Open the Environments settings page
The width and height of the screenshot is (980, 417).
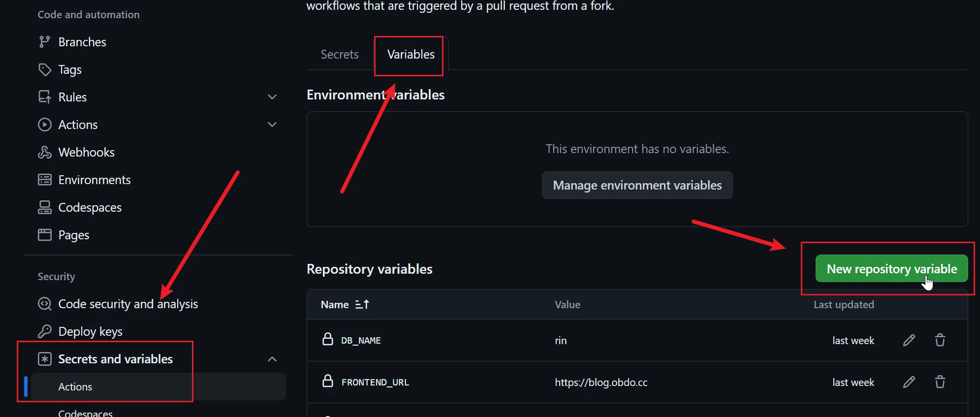pos(94,180)
